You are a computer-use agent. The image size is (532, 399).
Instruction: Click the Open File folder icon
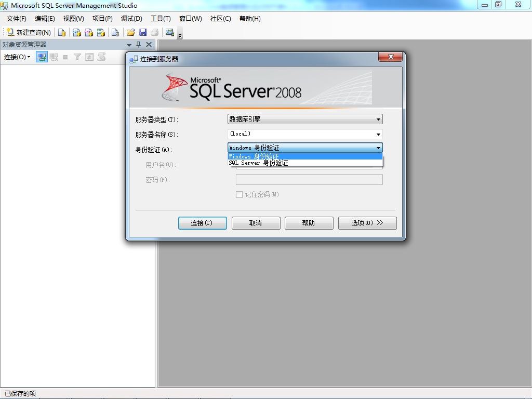point(130,32)
